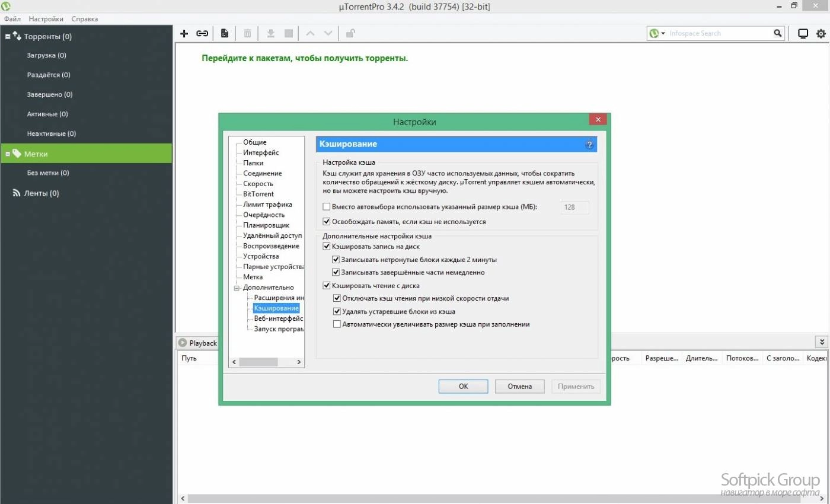Image resolution: width=830 pixels, height=504 pixels.
Task: Apply settings with the OK button
Action: coord(463,386)
